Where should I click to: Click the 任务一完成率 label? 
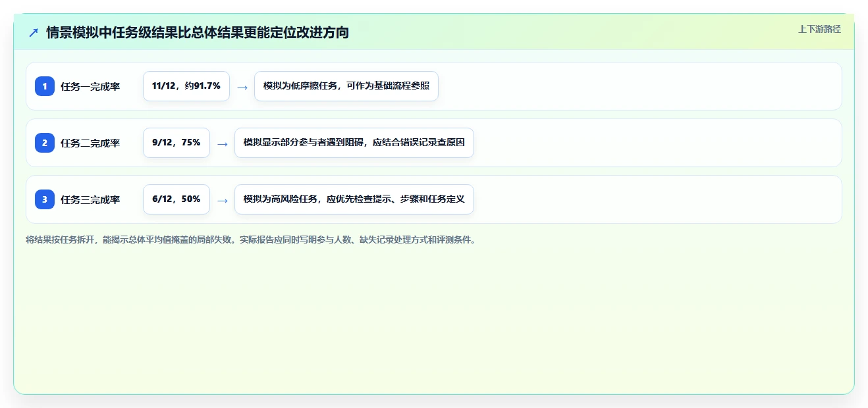tap(90, 86)
